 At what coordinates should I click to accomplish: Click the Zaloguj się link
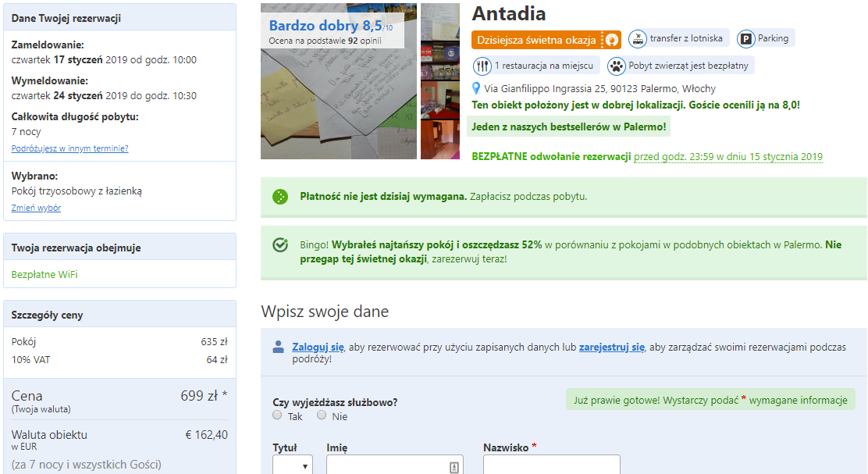pos(318,347)
